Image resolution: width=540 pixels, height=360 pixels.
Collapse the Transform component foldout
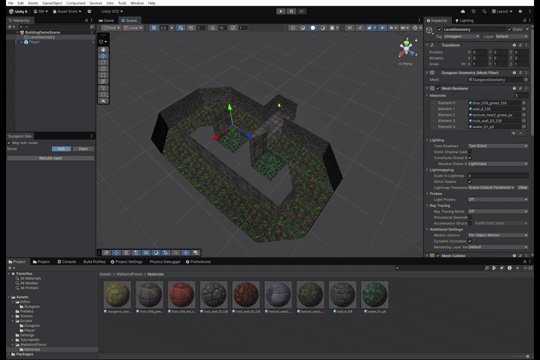click(x=427, y=45)
